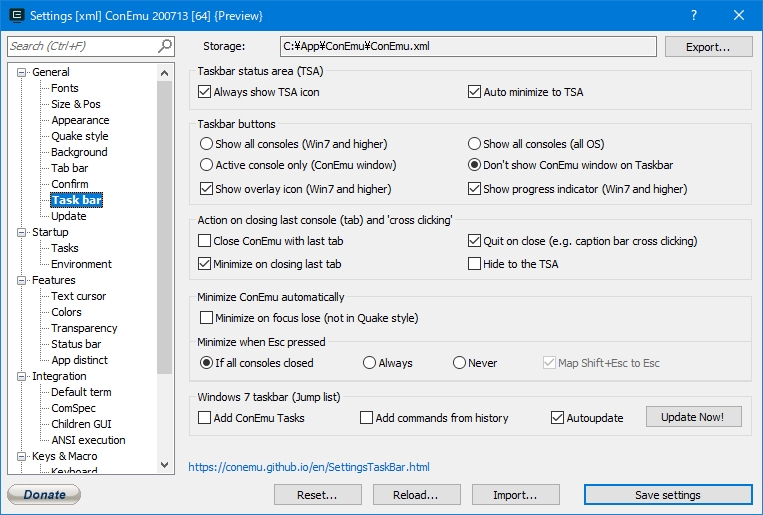763x515 pixels.
Task: Click the Export... button
Action: [708, 47]
